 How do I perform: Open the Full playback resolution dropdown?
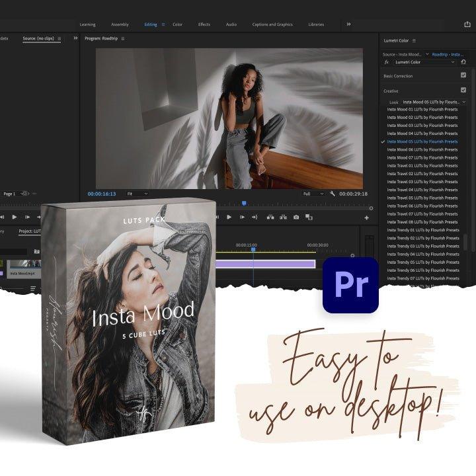point(313,194)
